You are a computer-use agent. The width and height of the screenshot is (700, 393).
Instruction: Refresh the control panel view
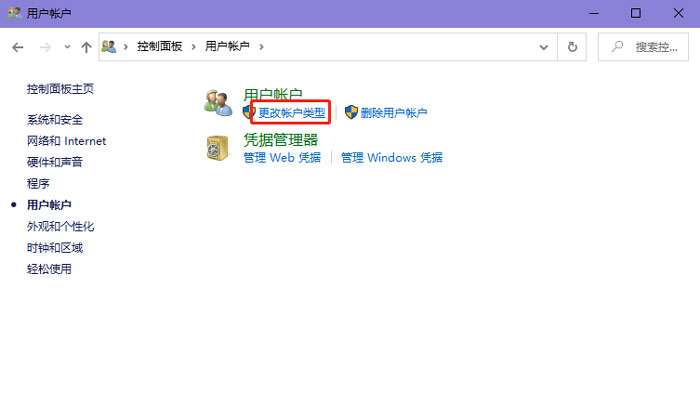tap(572, 47)
